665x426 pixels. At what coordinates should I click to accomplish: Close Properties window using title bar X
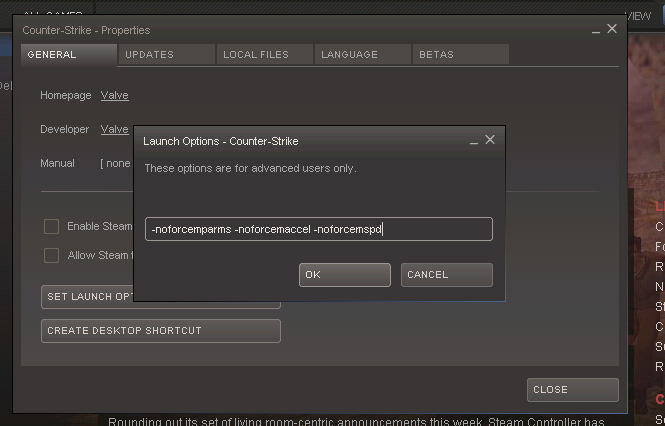click(612, 28)
